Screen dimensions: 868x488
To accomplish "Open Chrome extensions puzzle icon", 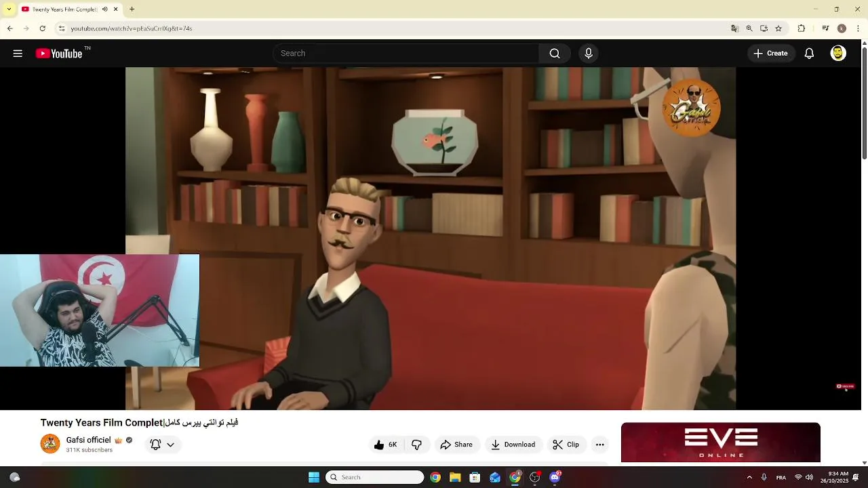I will (x=801, y=28).
